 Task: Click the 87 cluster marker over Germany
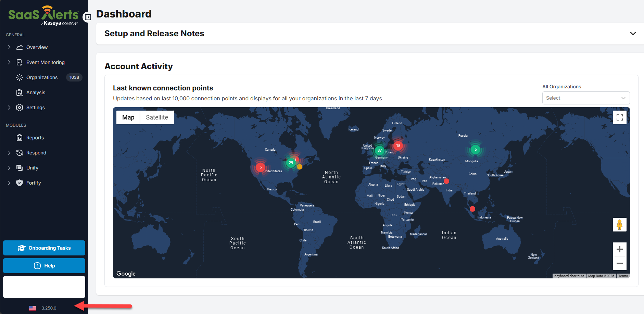click(379, 150)
